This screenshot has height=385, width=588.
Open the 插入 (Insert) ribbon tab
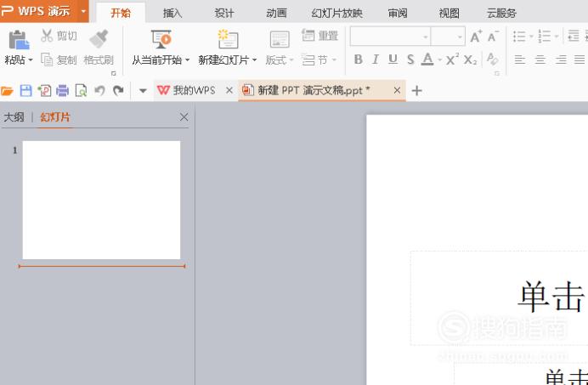(172, 13)
